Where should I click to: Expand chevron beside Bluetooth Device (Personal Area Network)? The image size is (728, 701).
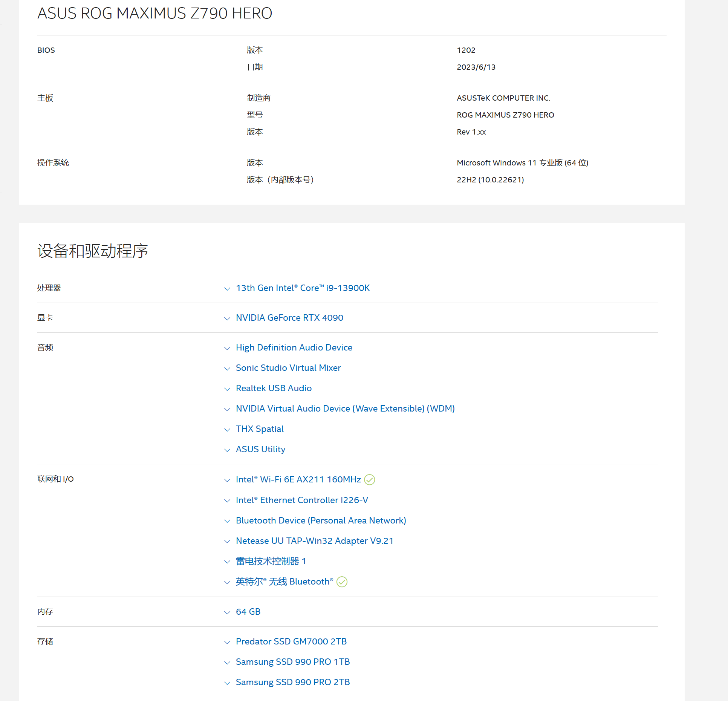pos(227,521)
